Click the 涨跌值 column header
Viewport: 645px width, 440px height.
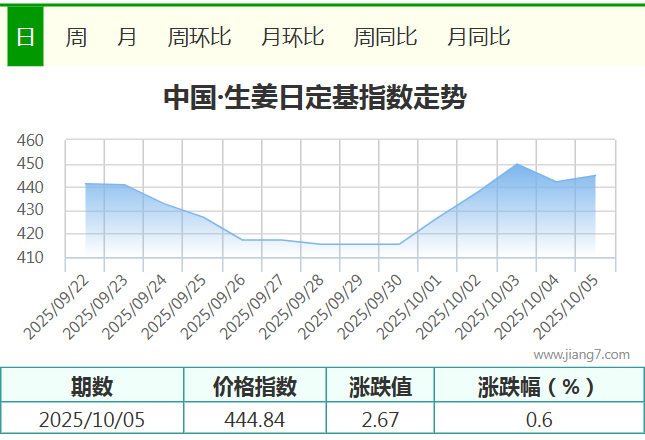point(380,386)
